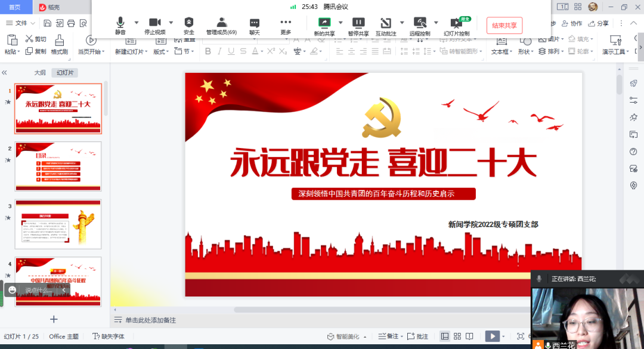Open 演示工具 presentation tools
The image size is (644, 349).
(x=615, y=45)
